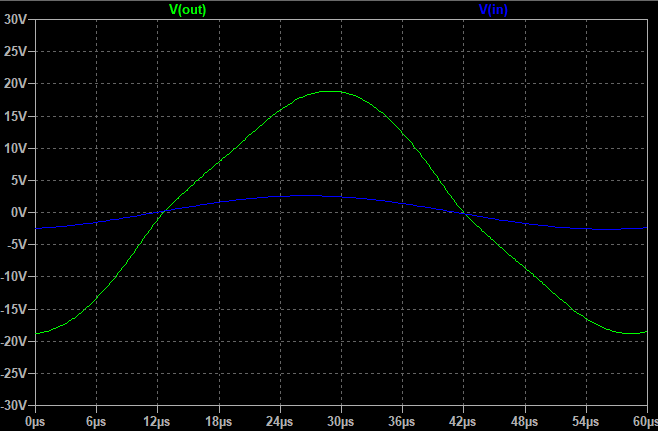Click the blue V(in) trace label
The image size is (658, 431).
click(x=493, y=9)
